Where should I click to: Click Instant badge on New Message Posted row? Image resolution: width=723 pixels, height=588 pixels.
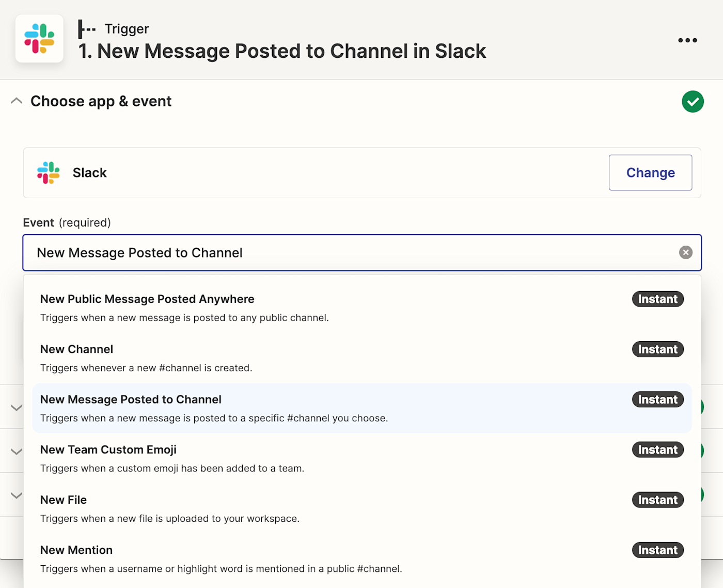658,399
